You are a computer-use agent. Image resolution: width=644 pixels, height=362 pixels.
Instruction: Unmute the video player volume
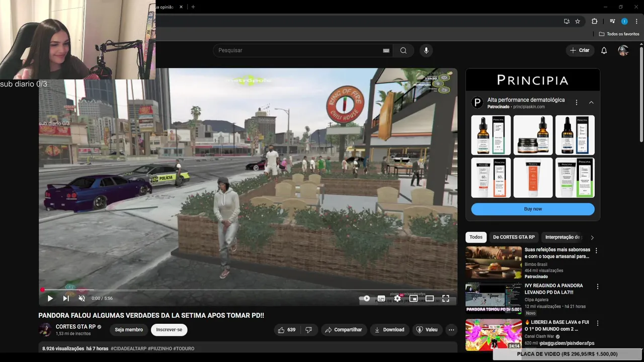[x=82, y=298]
